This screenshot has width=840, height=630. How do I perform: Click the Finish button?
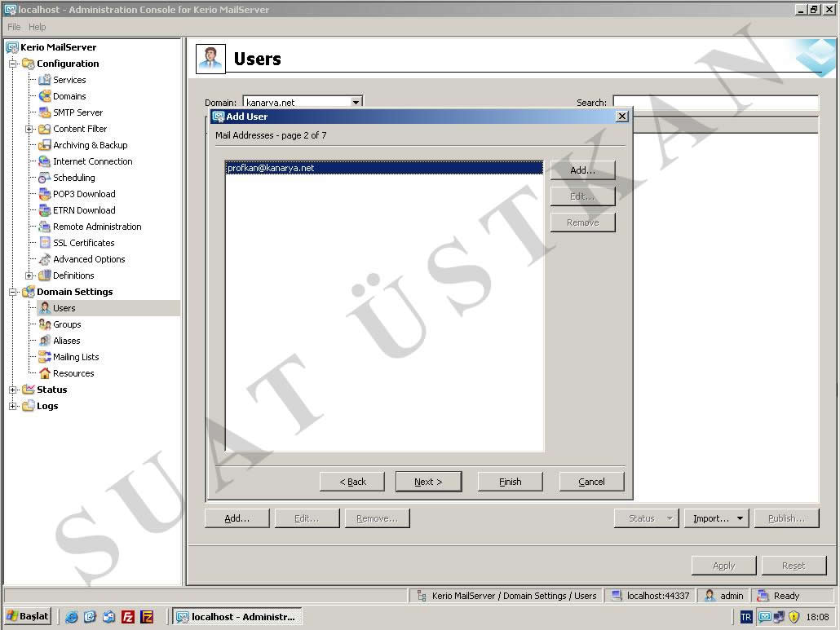510,482
